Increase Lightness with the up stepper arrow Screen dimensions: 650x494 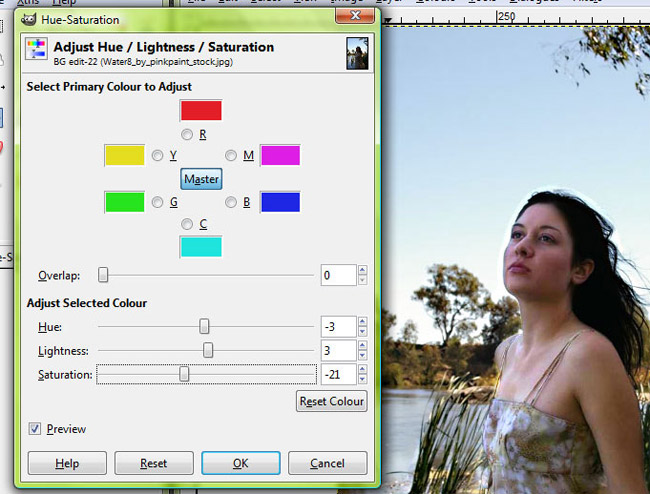(x=362, y=346)
